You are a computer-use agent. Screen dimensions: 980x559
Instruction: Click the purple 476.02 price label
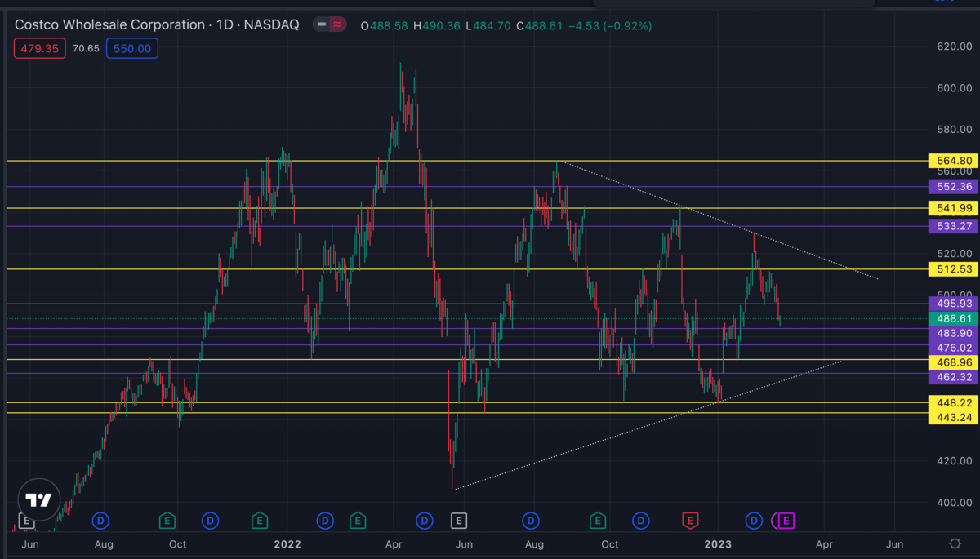(953, 347)
